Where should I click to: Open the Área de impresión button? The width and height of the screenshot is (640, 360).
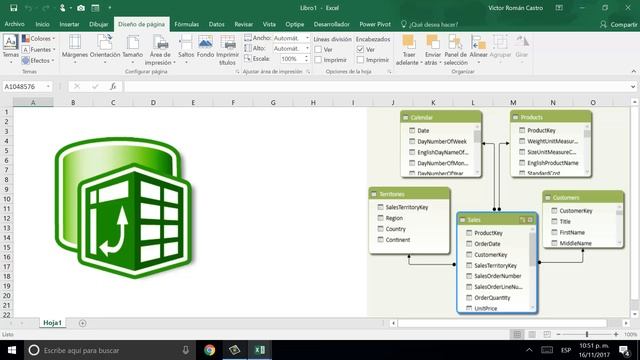point(160,50)
